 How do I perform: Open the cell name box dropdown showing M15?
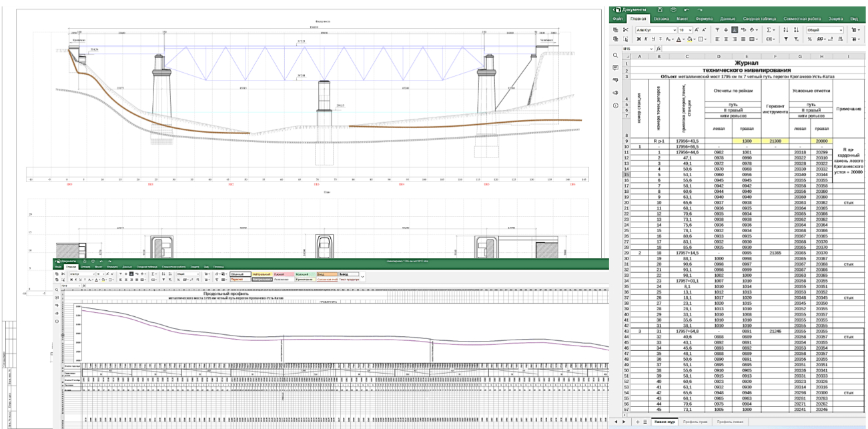pyautogui.click(x=652, y=49)
